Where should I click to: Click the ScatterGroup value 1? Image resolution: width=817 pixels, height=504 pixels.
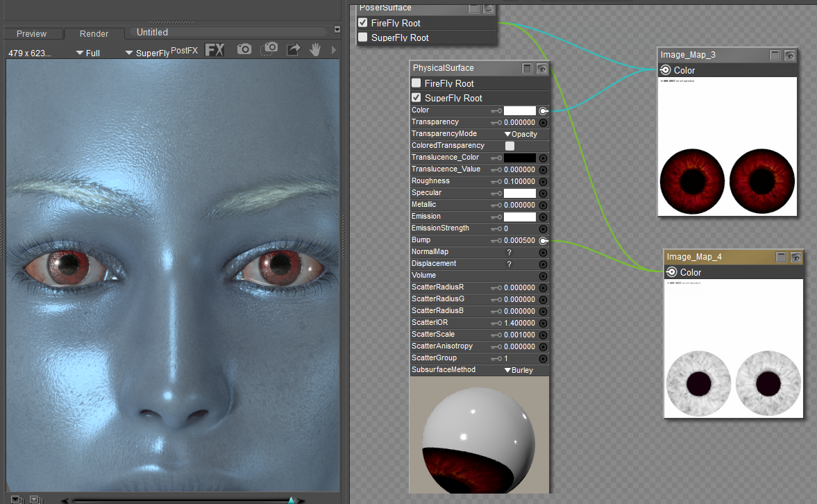tap(506, 359)
